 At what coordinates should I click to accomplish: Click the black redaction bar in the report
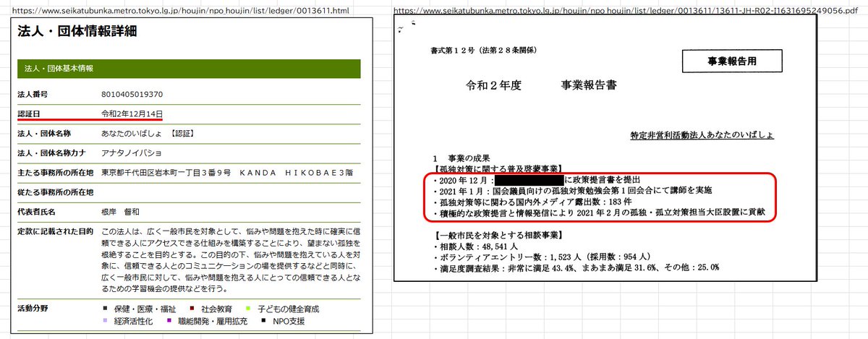pyautogui.click(x=529, y=179)
